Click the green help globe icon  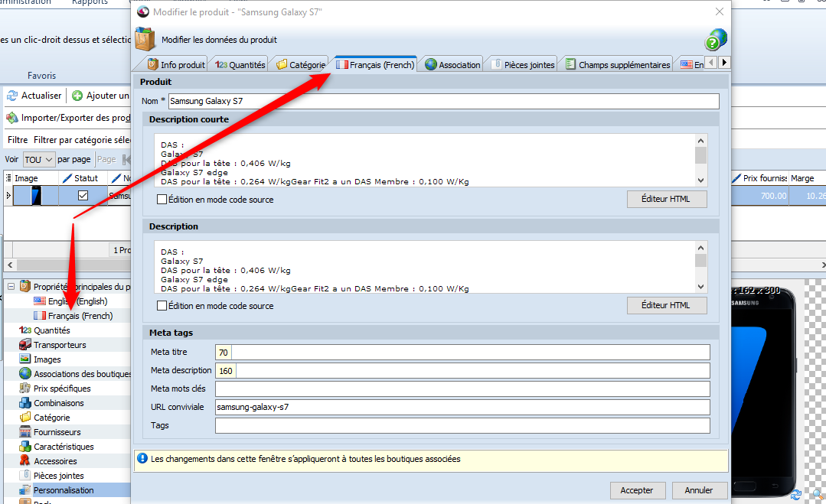(x=715, y=40)
